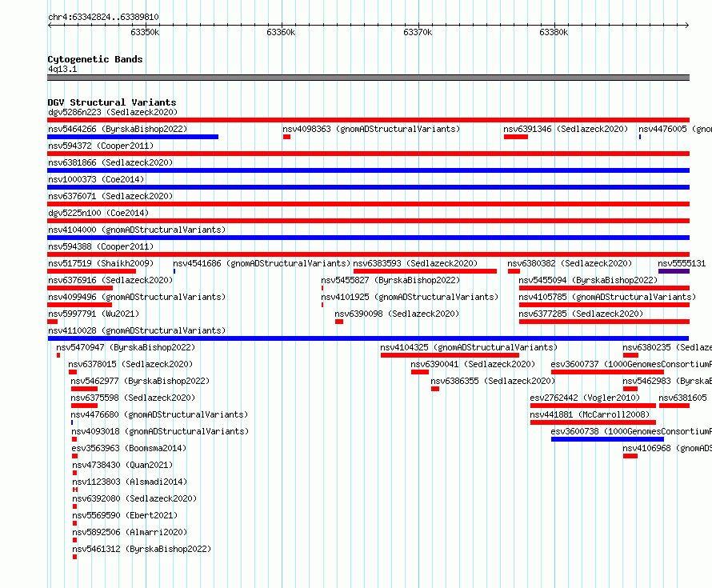Select the nsv4541686 gnomADStructuralVariants label

coord(262,263)
